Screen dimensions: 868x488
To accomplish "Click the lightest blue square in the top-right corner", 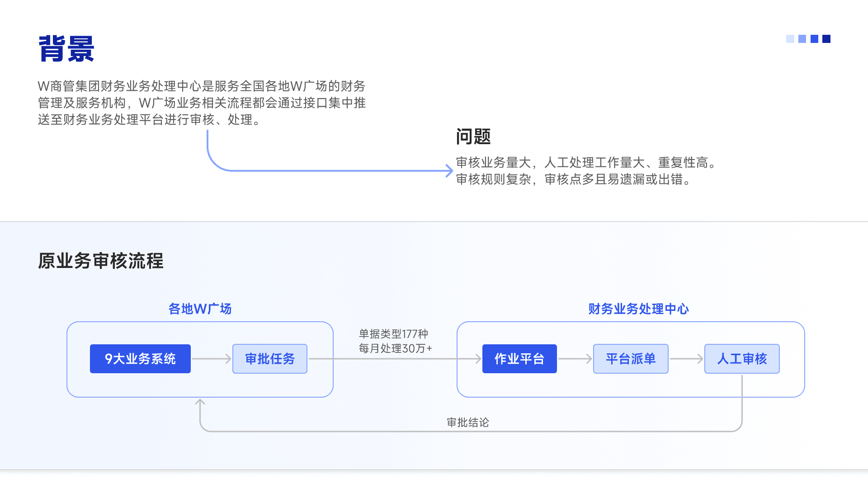I will click(790, 39).
